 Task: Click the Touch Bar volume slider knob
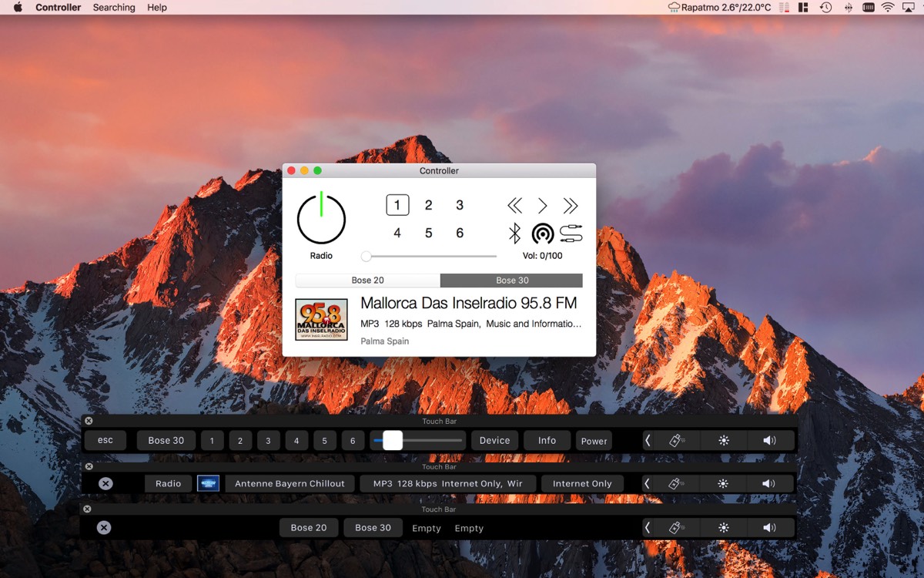(x=393, y=440)
